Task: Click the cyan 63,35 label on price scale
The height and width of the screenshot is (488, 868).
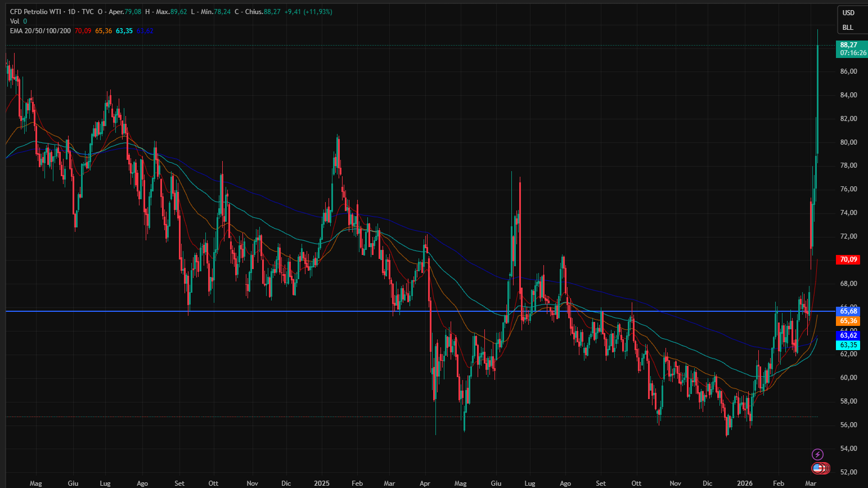Action: pyautogui.click(x=848, y=345)
